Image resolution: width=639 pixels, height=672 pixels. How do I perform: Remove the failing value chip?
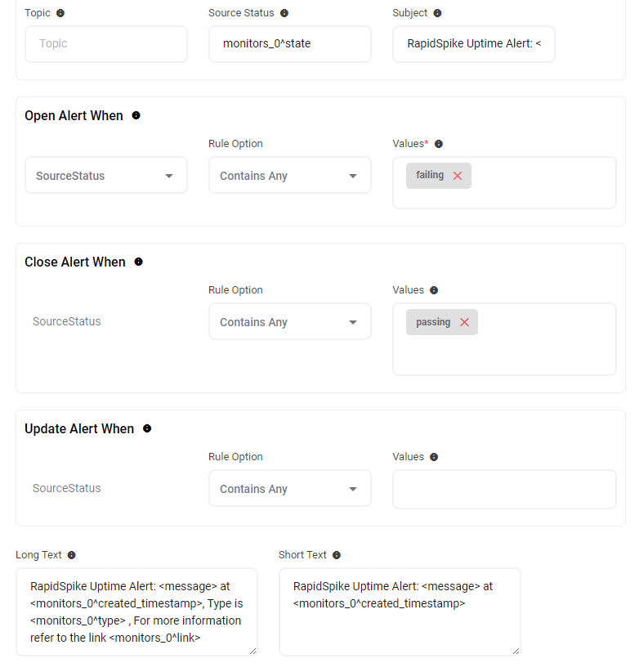(458, 175)
